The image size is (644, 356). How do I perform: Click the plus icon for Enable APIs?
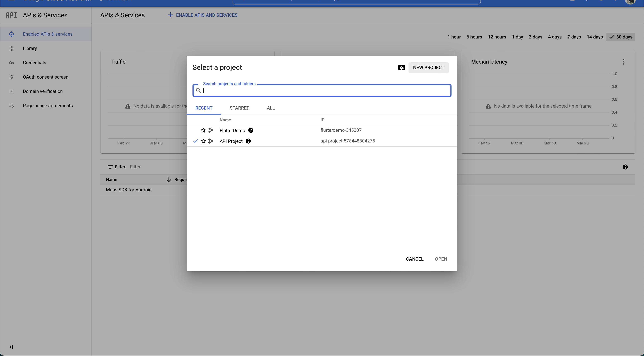coord(170,15)
